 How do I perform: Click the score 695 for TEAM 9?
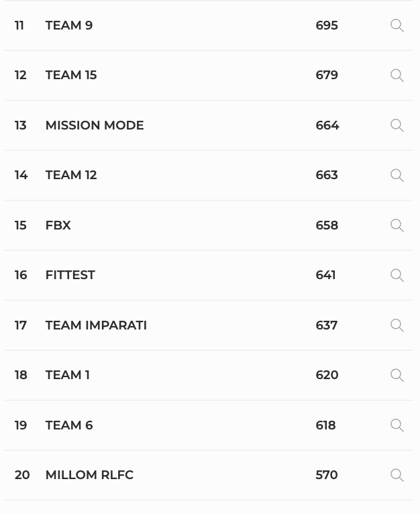pos(327,25)
